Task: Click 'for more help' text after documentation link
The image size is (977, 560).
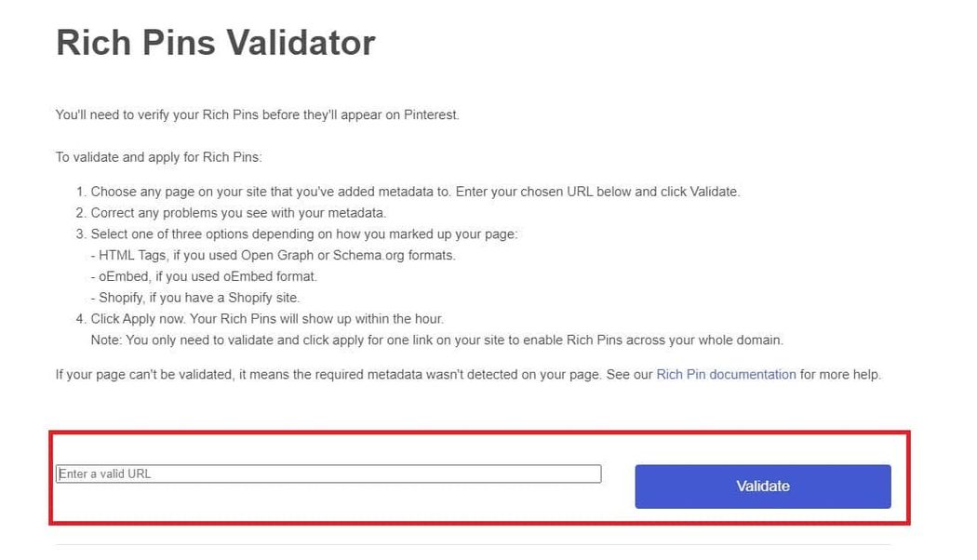Action: tap(840, 374)
